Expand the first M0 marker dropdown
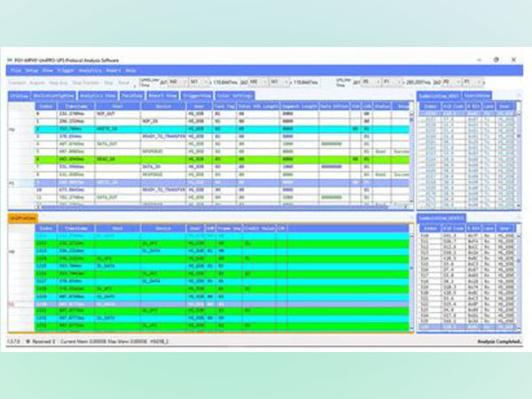Image resolution: width=532 pixels, height=399 pixels. point(185,81)
